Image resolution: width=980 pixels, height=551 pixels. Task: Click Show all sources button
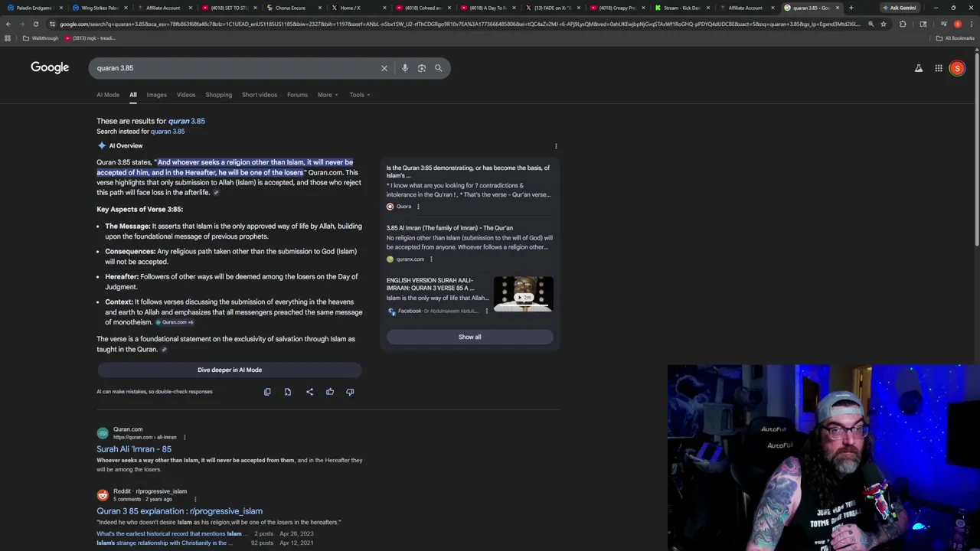[x=470, y=337]
